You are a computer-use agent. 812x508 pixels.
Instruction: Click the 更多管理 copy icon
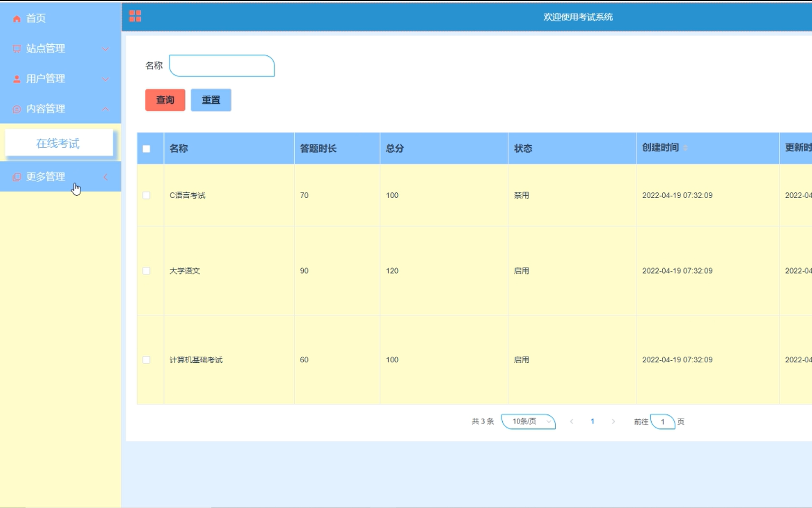pyautogui.click(x=17, y=177)
